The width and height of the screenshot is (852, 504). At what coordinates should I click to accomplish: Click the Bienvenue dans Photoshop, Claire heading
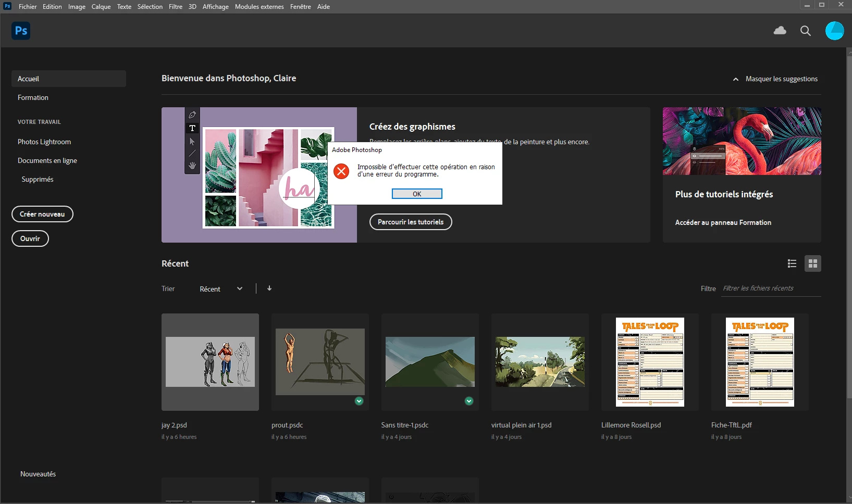point(229,78)
